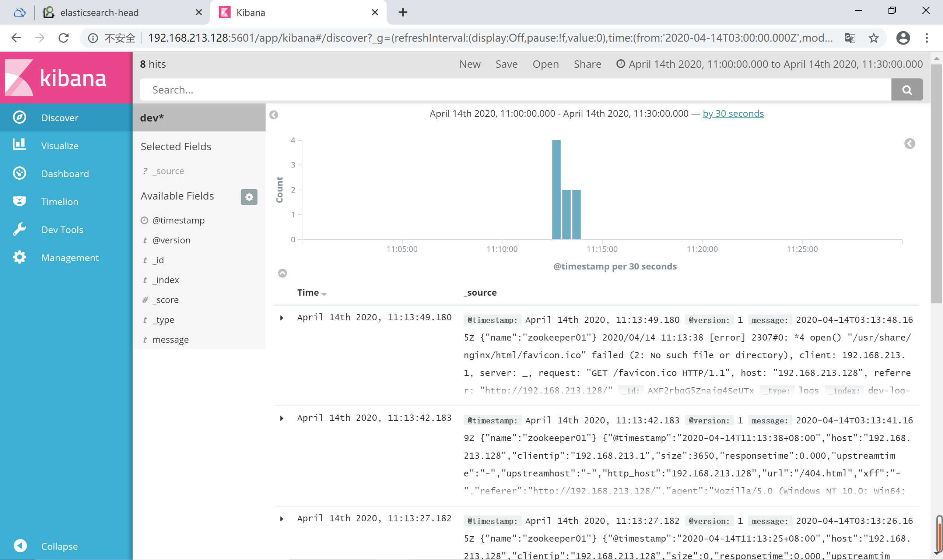The height and width of the screenshot is (560, 943).
Task: Collapse the histogram with the up-arrow icon
Action: click(283, 273)
